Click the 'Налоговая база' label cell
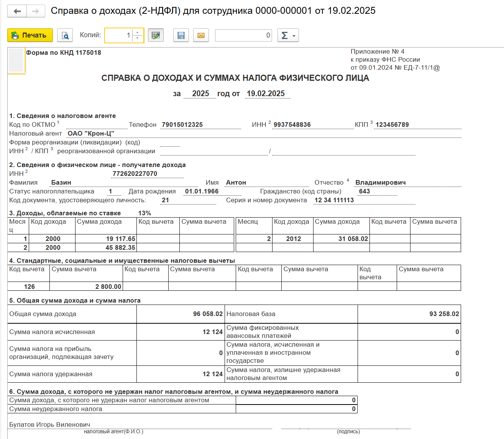The height and width of the screenshot is (439, 504). coord(291,314)
